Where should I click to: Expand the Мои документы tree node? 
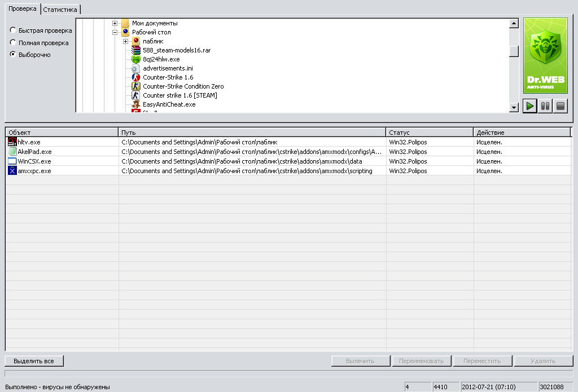[115, 23]
